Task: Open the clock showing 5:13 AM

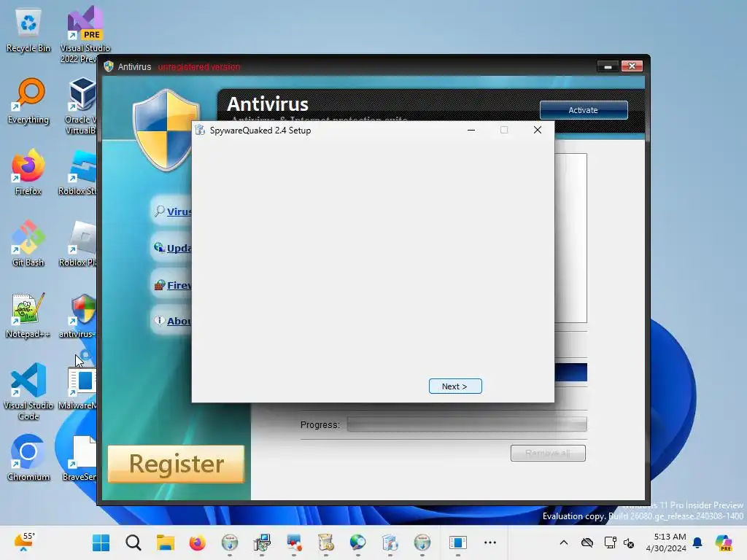Action: point(666,542)
